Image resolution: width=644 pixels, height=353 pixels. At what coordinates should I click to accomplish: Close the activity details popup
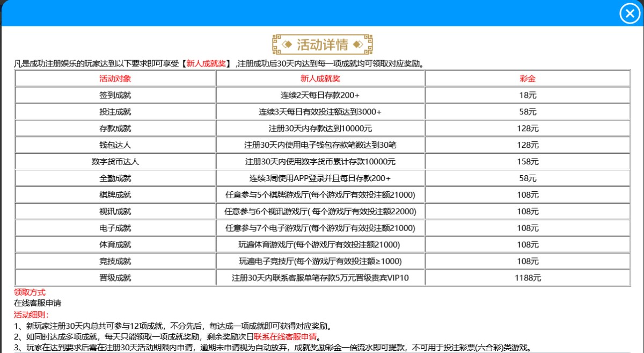[630, 13]
